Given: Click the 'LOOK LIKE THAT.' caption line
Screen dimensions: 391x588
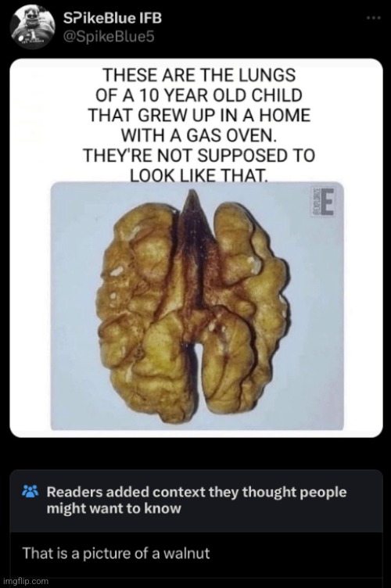Looking at the screenshot, I should click(x=199, y=174).
